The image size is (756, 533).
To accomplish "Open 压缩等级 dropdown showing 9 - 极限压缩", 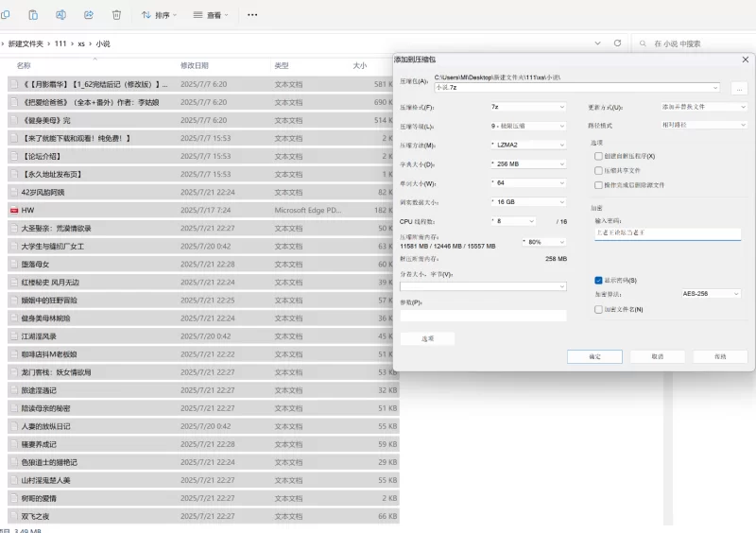I will pos(528,126).
